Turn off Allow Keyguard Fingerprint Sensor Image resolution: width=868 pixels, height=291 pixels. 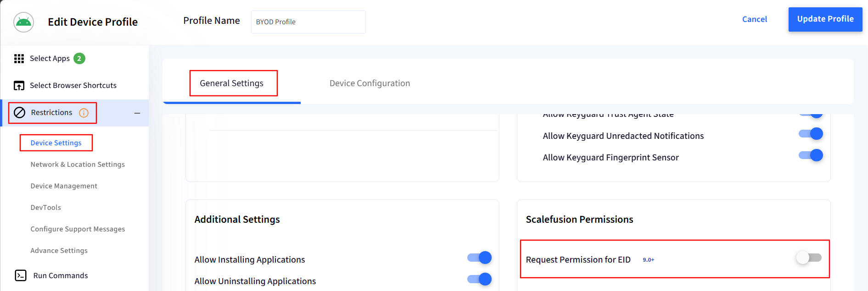[811, 155]
